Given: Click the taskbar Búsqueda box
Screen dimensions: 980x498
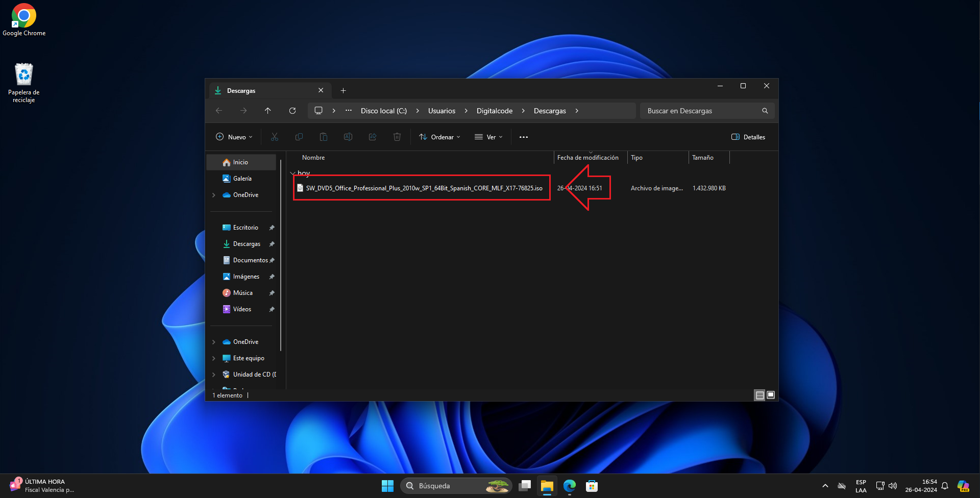Looking at the screenshot, I should point(456,486).
